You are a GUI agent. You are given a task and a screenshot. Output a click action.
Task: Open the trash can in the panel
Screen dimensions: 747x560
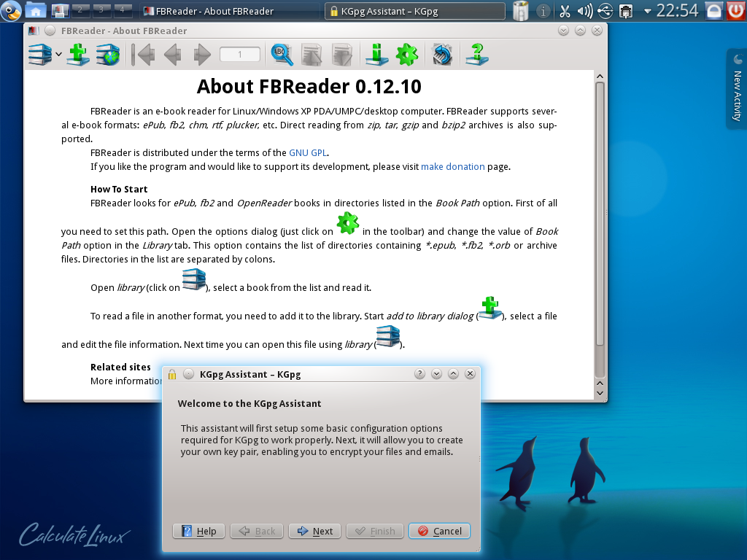[521, 11]
